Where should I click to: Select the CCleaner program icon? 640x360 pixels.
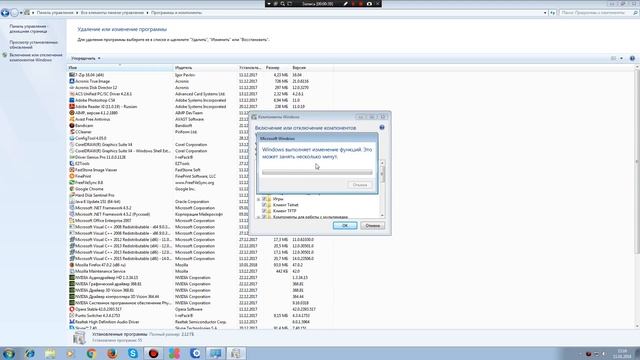pos(72,132)
